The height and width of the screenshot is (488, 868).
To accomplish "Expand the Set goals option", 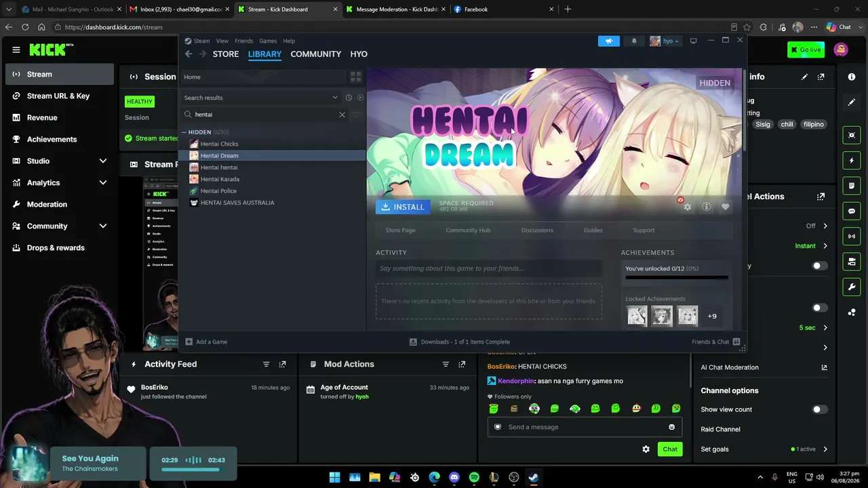I will [825, 449].
